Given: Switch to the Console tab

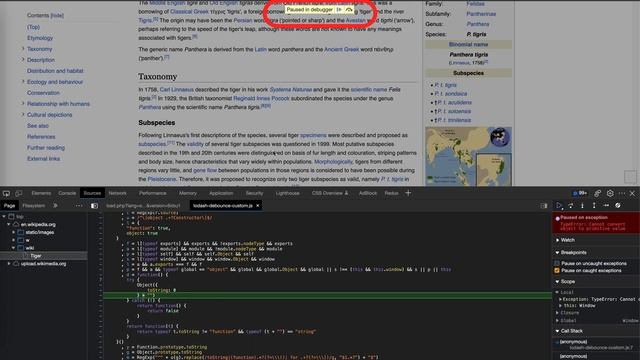Looking at the screenshot, I should [67, 193].
